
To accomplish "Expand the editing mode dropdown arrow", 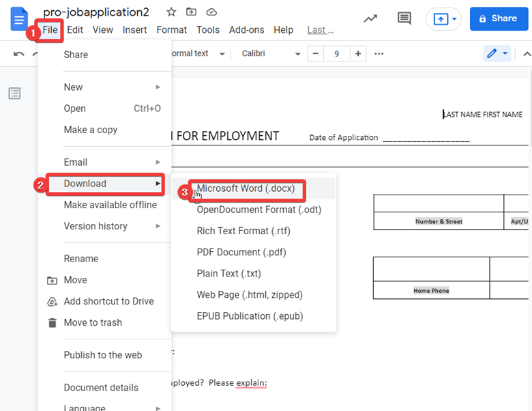I will coord(505,53).
